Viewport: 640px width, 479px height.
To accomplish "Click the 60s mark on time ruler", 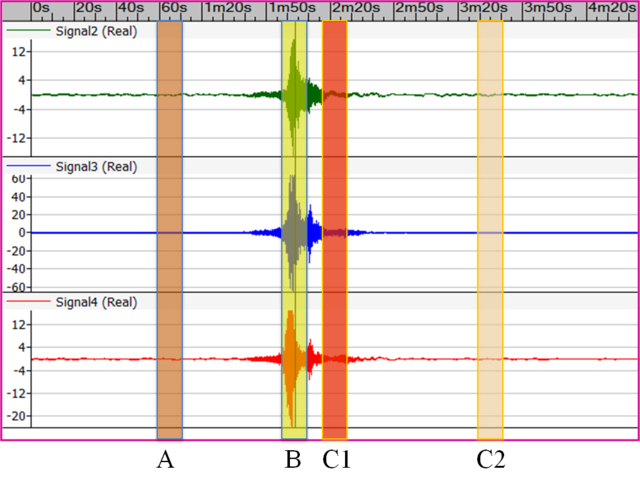I will coord(174,8).
